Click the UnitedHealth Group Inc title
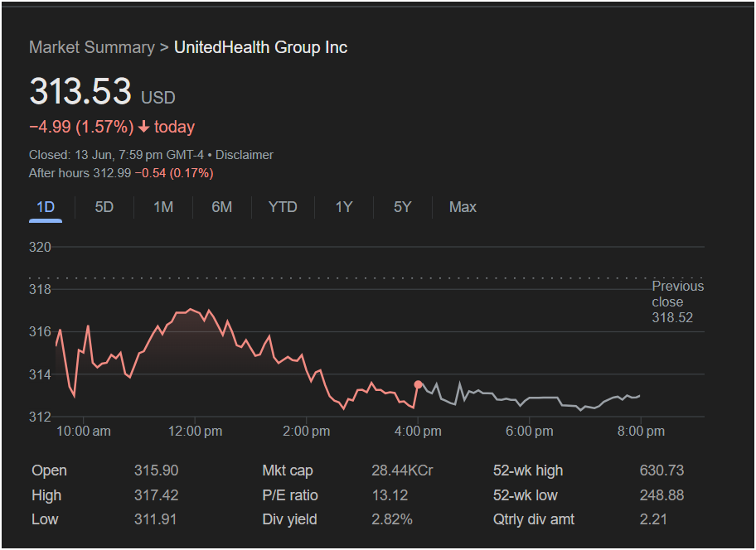This screenshot has height=550, width=756. click(261, 47)
